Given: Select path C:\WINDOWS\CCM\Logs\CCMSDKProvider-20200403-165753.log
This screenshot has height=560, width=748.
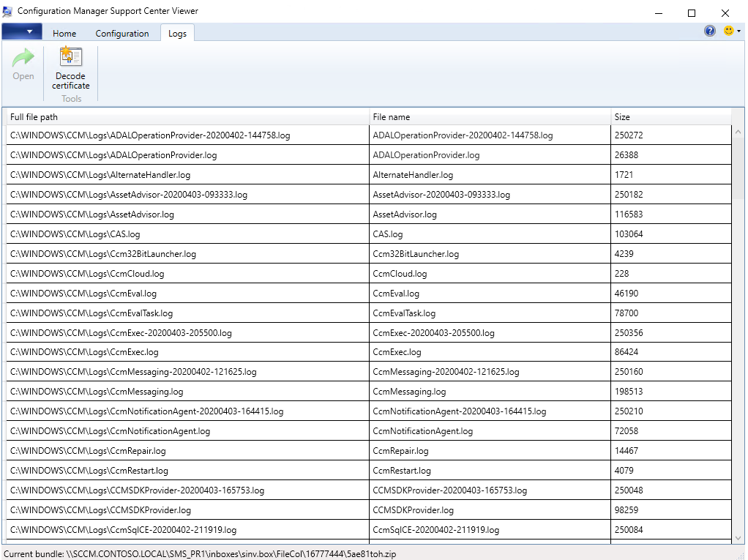Looking at the screenshot, I should click(138, 490).
